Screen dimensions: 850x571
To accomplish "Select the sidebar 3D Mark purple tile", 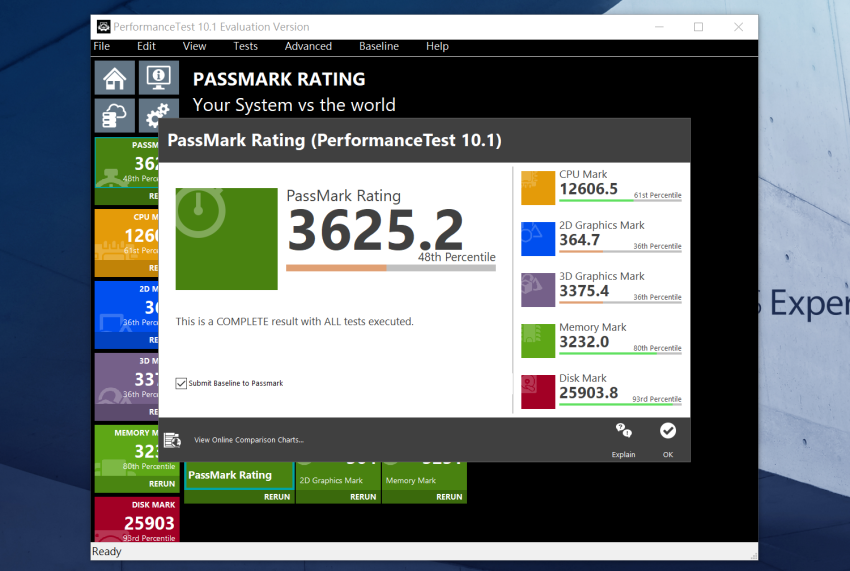I will (x=127, y=387).
